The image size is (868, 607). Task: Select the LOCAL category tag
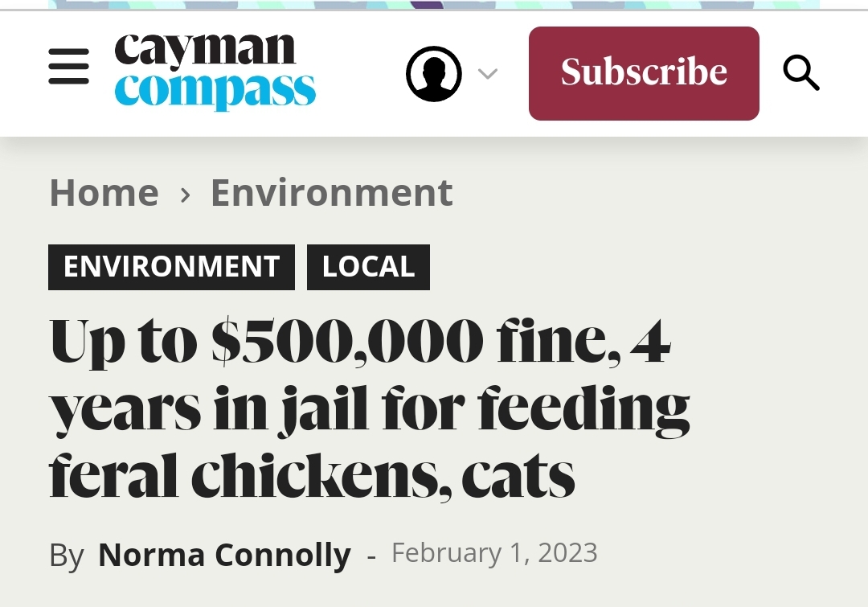pyautogui.click(x=369, y=267)
